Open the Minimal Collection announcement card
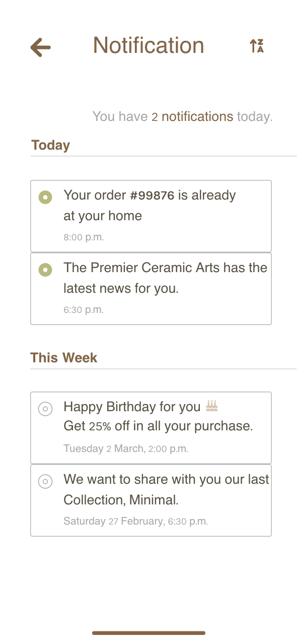 (151, 500)
